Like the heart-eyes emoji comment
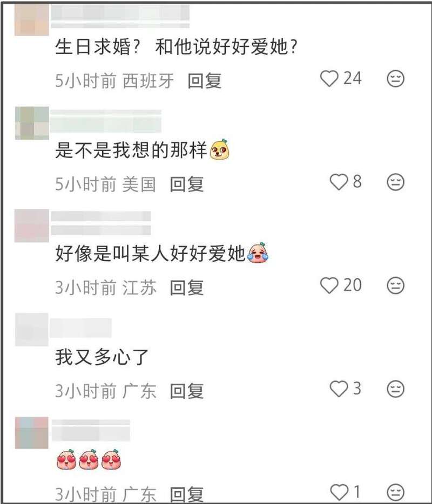This screenshot has height=504, width=432. pos(339,493)
